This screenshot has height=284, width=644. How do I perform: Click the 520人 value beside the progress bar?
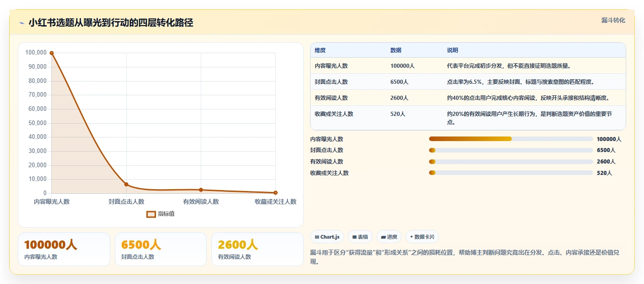click(x=604, y=173)
